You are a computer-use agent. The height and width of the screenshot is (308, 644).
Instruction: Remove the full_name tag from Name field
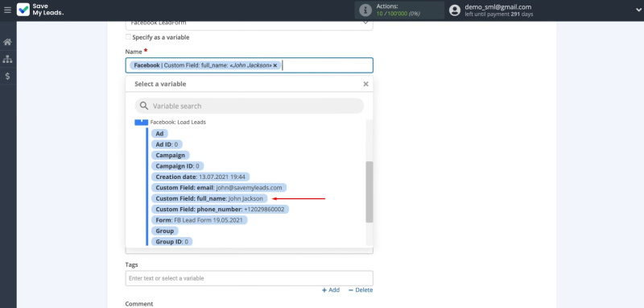point(275,65)
